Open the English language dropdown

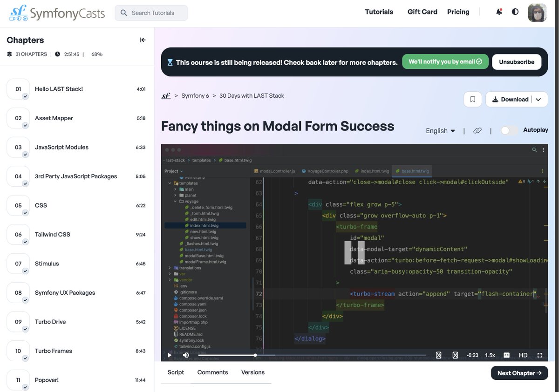click(x=441, y=131)
